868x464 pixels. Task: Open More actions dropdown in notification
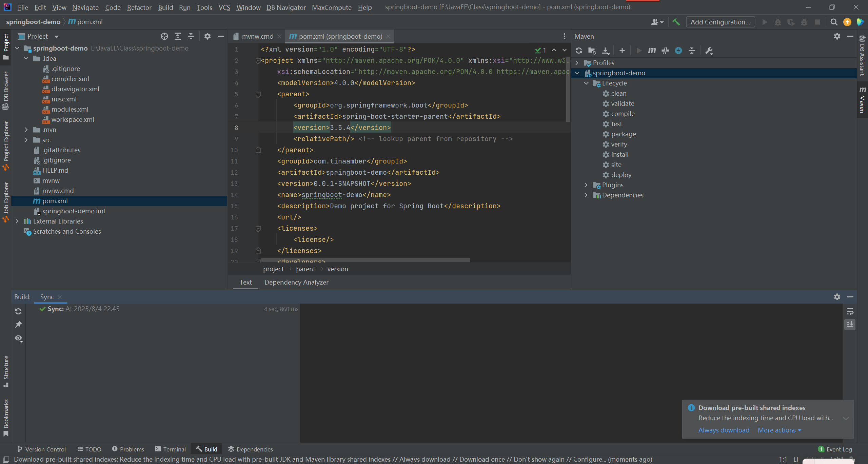click(x=780, y=430)
